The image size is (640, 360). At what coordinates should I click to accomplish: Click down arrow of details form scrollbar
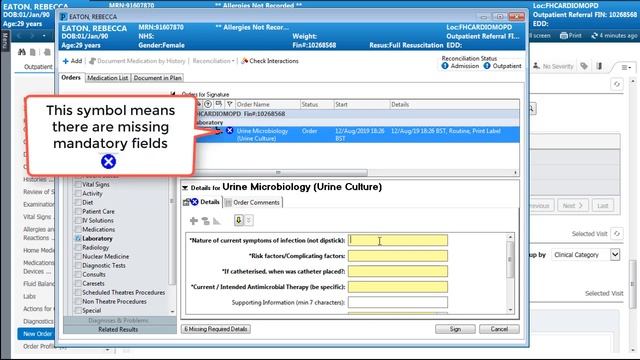tap(510, 310)
